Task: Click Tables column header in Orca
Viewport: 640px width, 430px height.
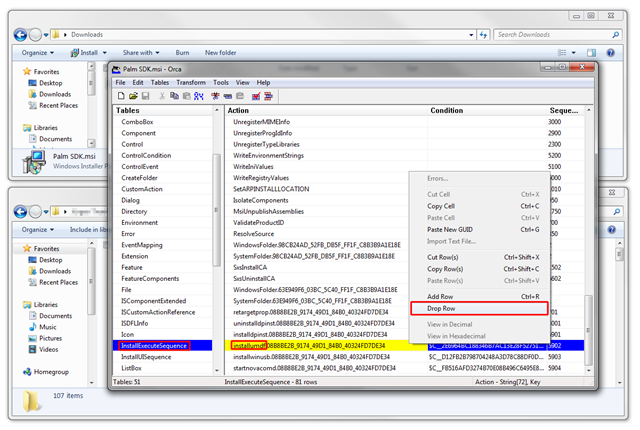Action: (x=163, y=111)
